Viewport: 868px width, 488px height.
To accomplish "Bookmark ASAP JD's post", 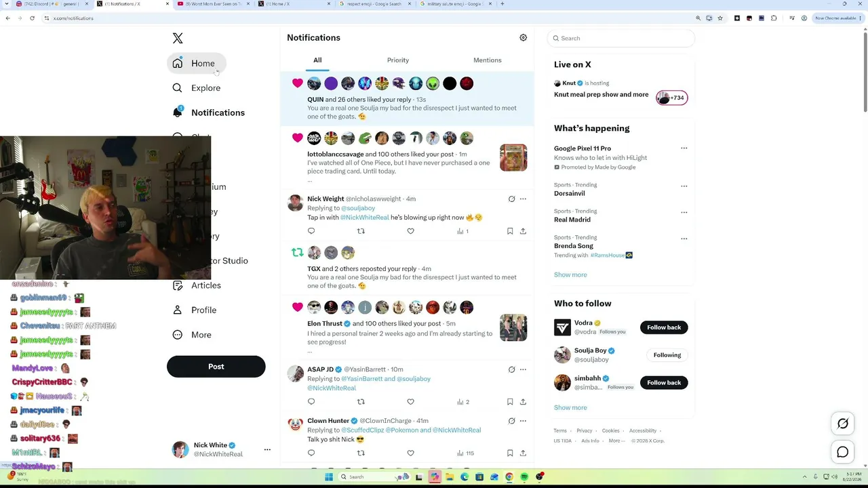I will pyautogui.click(x=510, y=402).
